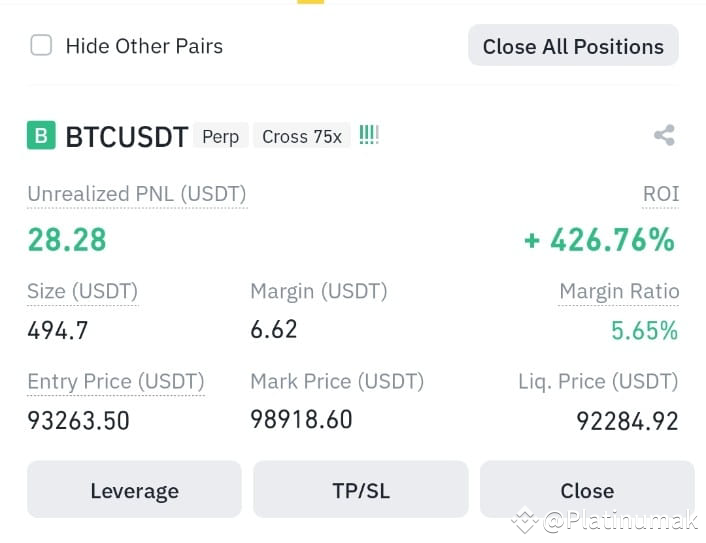
Task: Tap the Size (USDT) label
Action: (x=82, y=291)
